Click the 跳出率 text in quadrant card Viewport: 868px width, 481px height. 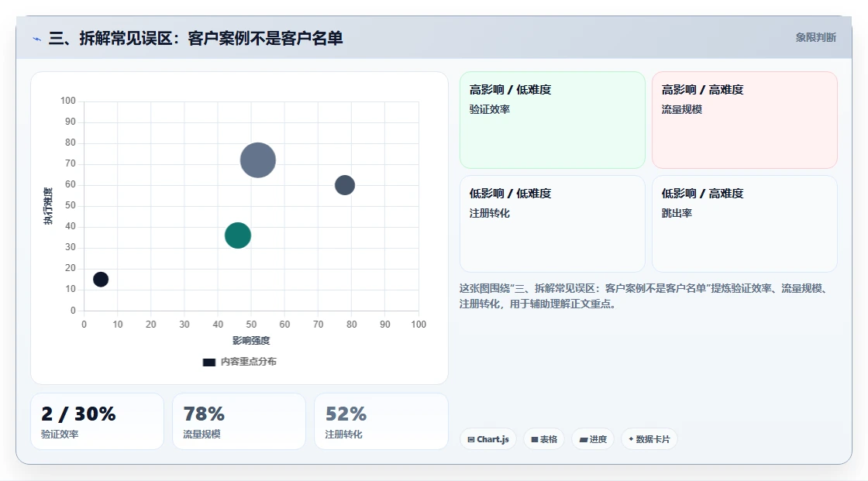[677, 213]
